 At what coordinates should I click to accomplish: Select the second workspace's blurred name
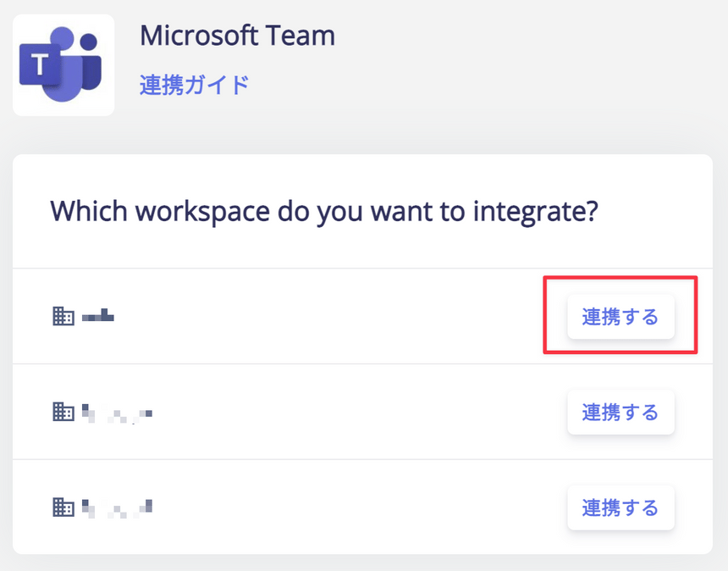[117, 413]
